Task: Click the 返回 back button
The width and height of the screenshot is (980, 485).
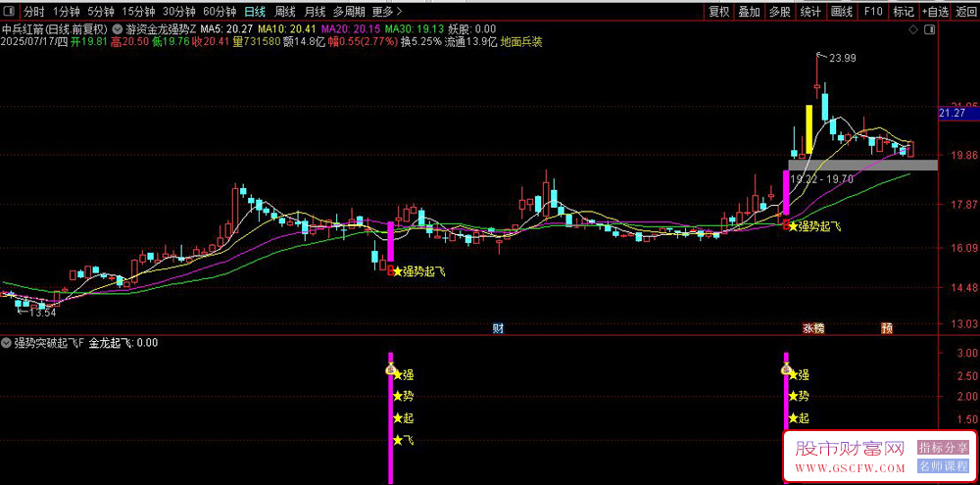Action: click(x=965, y=11)
